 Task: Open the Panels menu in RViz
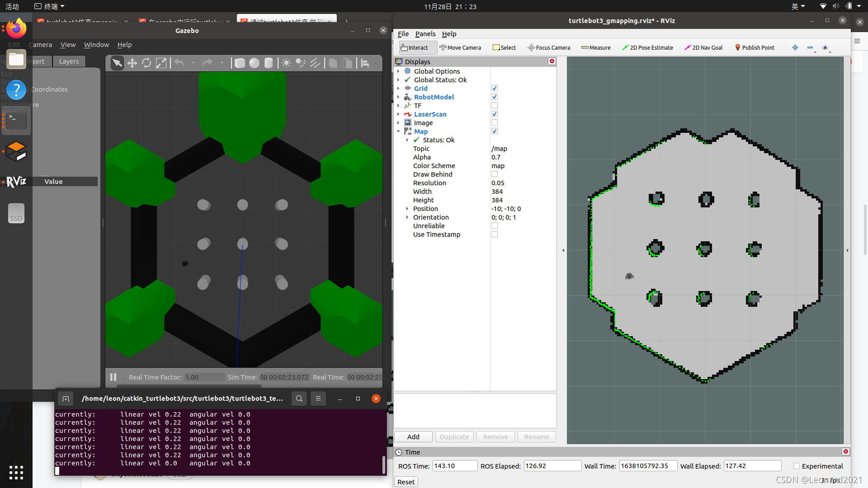click(425, 34)
